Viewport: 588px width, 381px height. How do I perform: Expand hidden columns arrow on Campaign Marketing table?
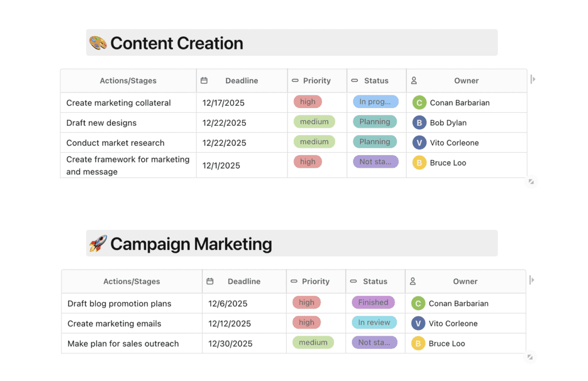(x=532, y=280)
